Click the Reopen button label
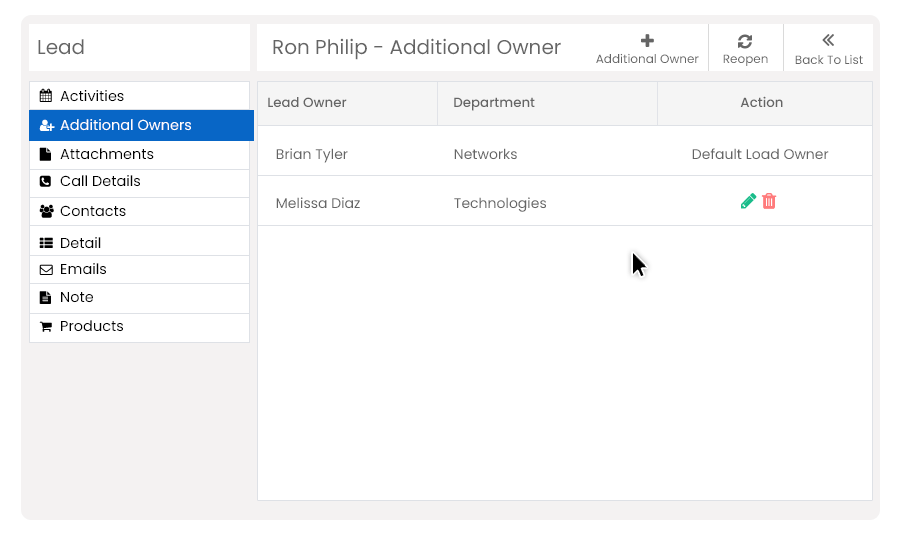Screen dimensions: 900x534 tap(745, 59)
